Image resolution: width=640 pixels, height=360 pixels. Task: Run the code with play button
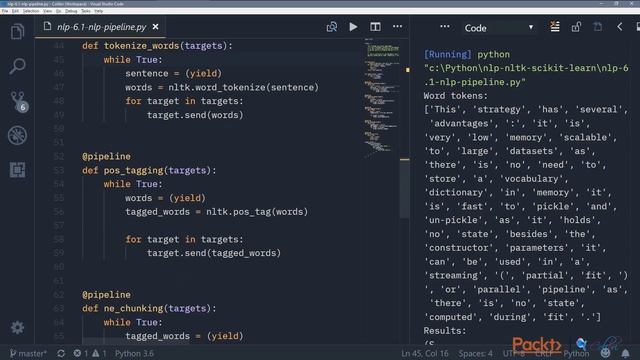[353, 27]
